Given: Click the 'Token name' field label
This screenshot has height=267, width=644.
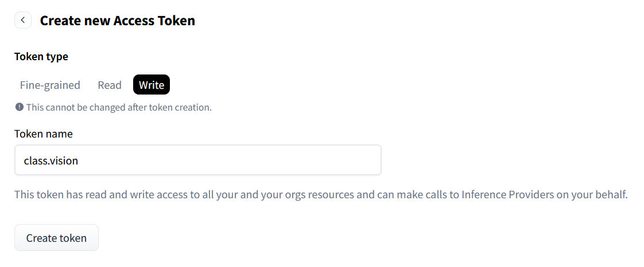Looking at the screenshot, I should click(44, 133).
